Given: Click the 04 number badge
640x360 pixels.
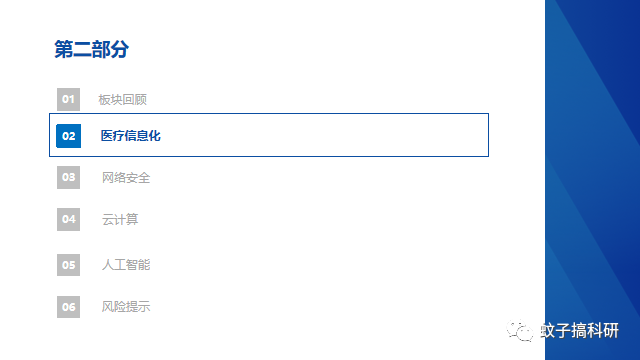Looking at the screenshot, I should click(x=68, y=219).
